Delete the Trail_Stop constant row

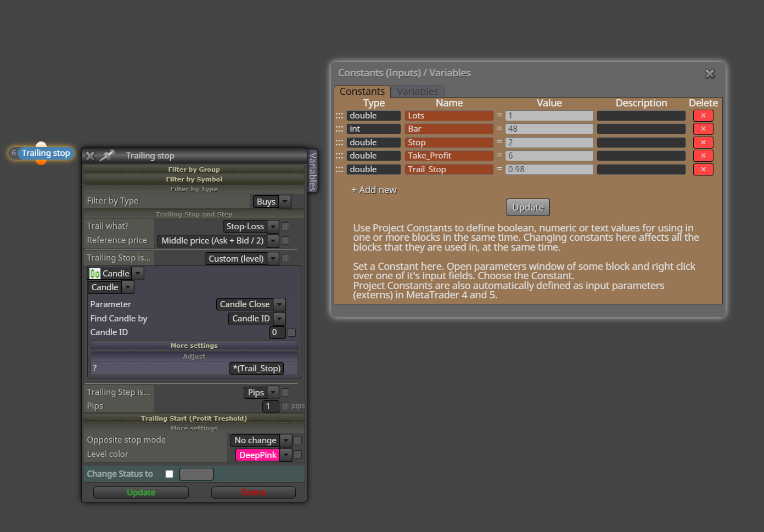click(x=703, y=169)
